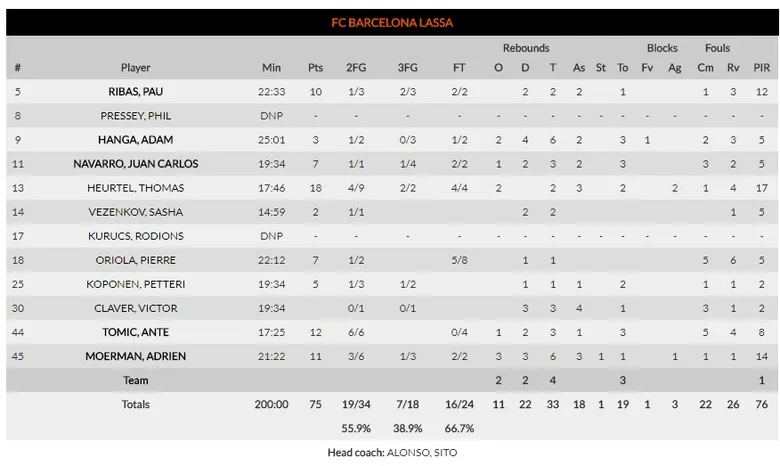Open RIBAS, PAU player link
This screenshot has height=466, width=780.
(x=136, y=92)
